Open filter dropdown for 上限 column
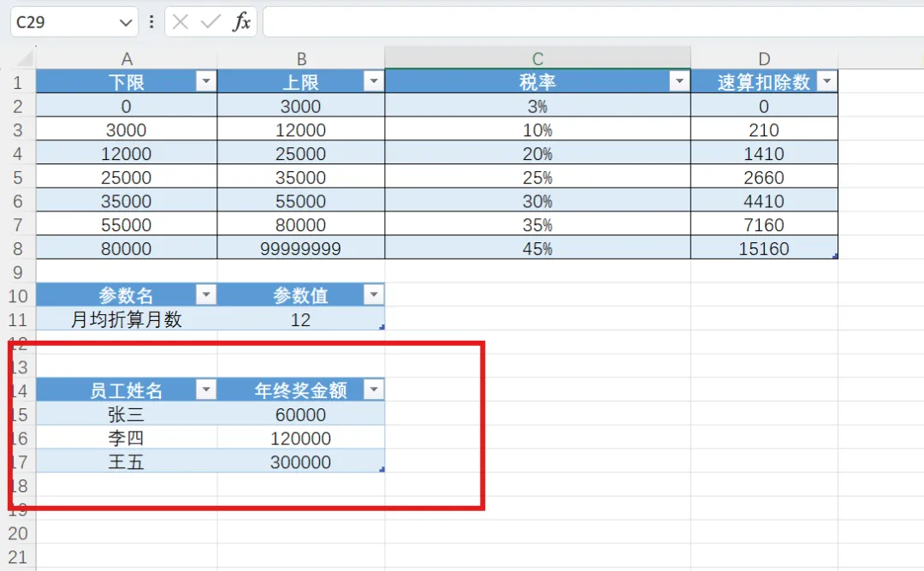Viewport: 924px width, 571px height. pyautogui.click(x=374, y=80)
